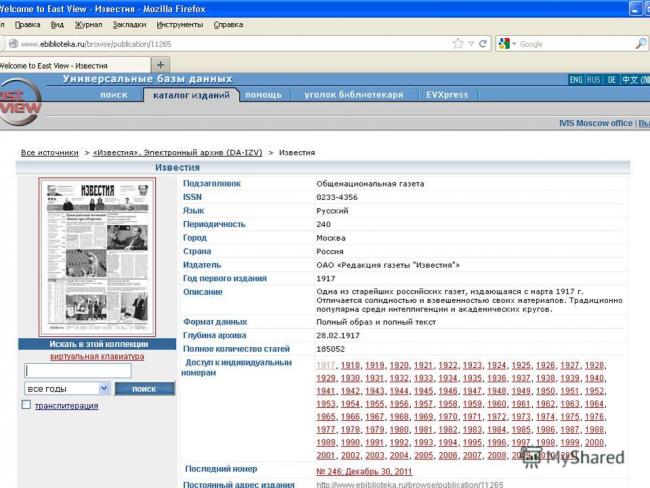This screenshot has height=488, width=650.
Task: Open the помощь tab
Action: [x=263, y=95]
